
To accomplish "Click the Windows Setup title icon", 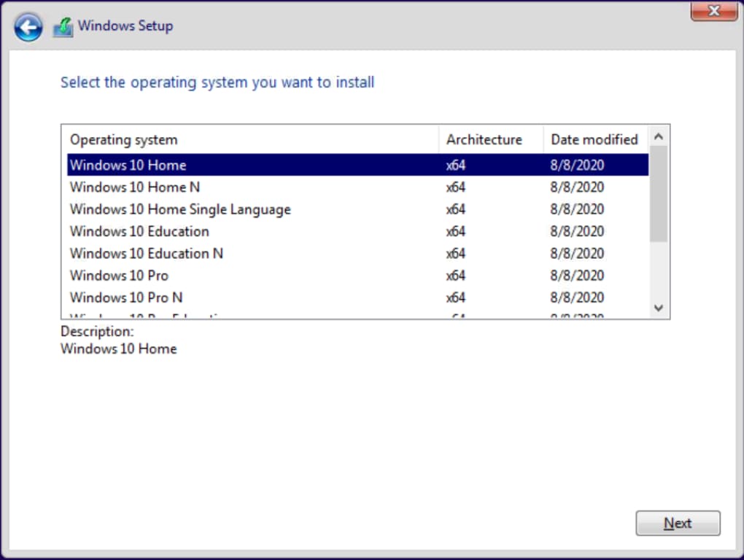I will 63,28.
